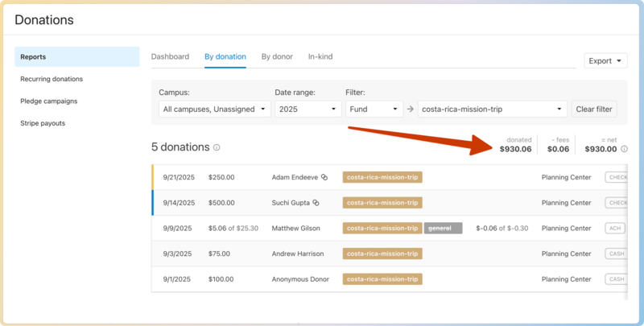Open the Fund filter type dropdown
Viewport: 644px width, 326px height.
pos(374,109)
